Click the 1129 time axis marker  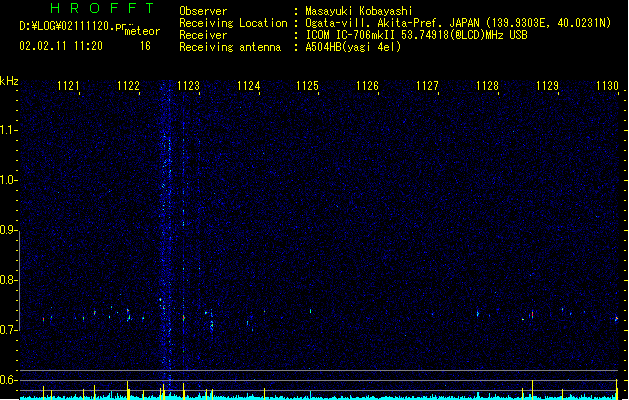click(547, 86)
